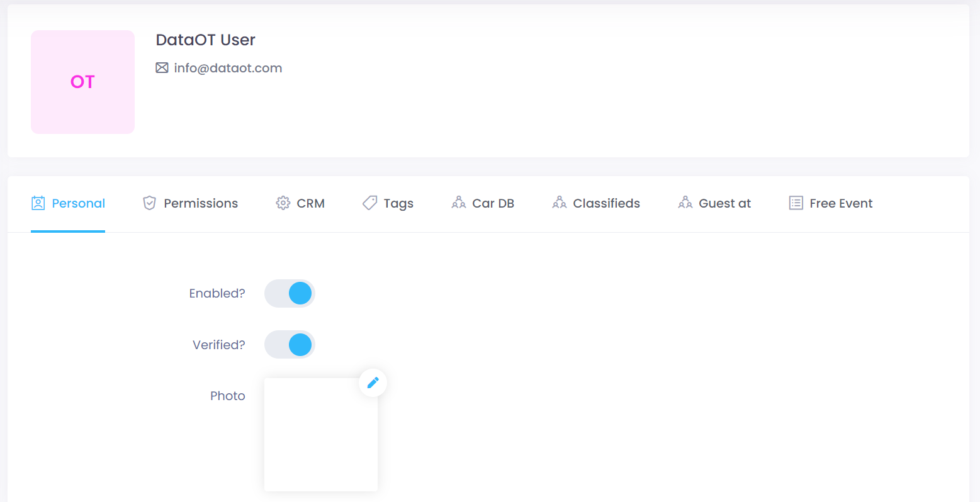The image size is (980, 502).
Task: Click the pink OT avatar square
Action: point(82,82)
